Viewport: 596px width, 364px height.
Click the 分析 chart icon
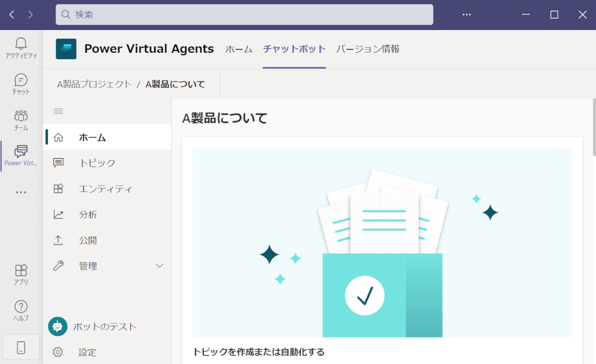(58, 214)
